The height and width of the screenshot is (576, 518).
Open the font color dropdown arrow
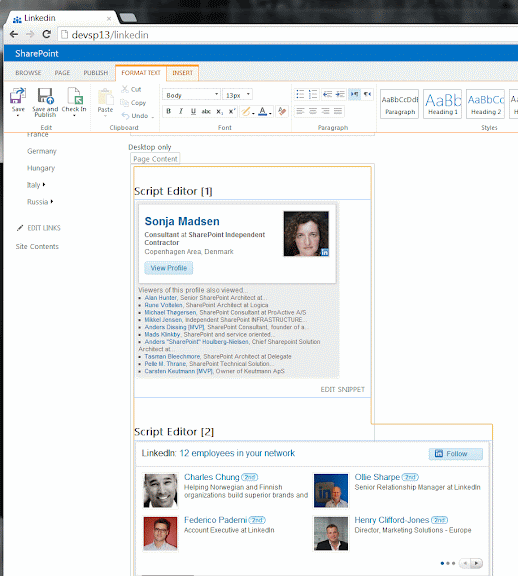pyautogui.click(x=270, y=113)
